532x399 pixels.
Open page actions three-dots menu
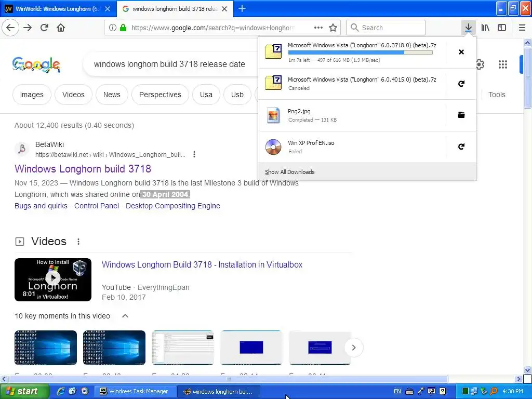tap(318, 28)
